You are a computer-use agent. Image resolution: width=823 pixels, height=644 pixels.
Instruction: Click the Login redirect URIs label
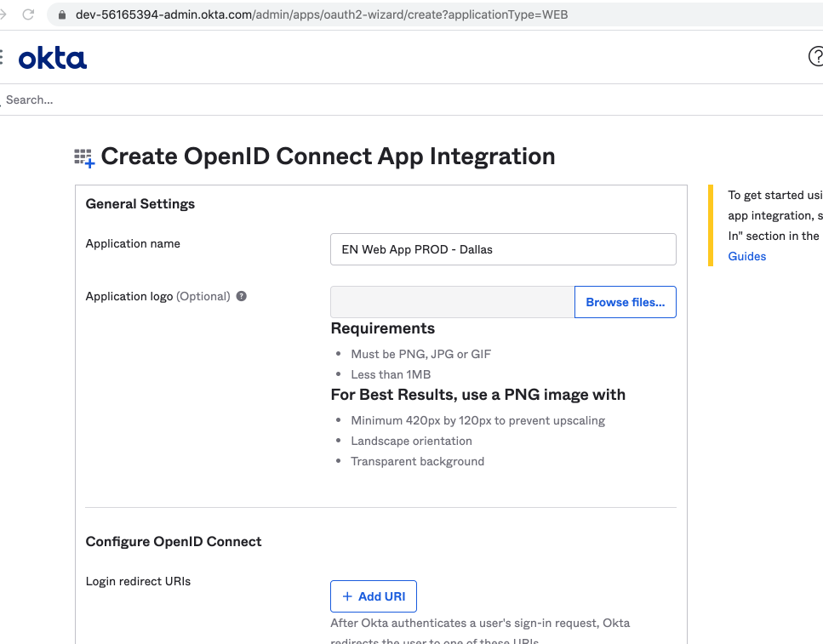click(138, 582)
